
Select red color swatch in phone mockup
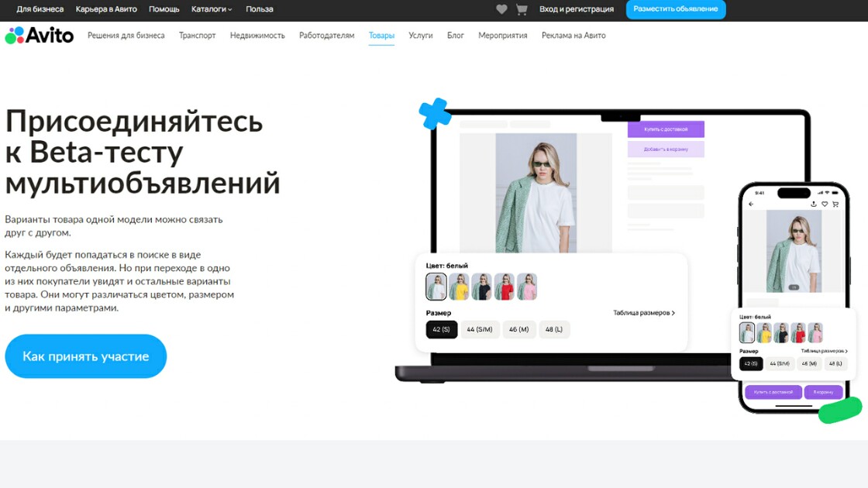(x=798, y=332)
